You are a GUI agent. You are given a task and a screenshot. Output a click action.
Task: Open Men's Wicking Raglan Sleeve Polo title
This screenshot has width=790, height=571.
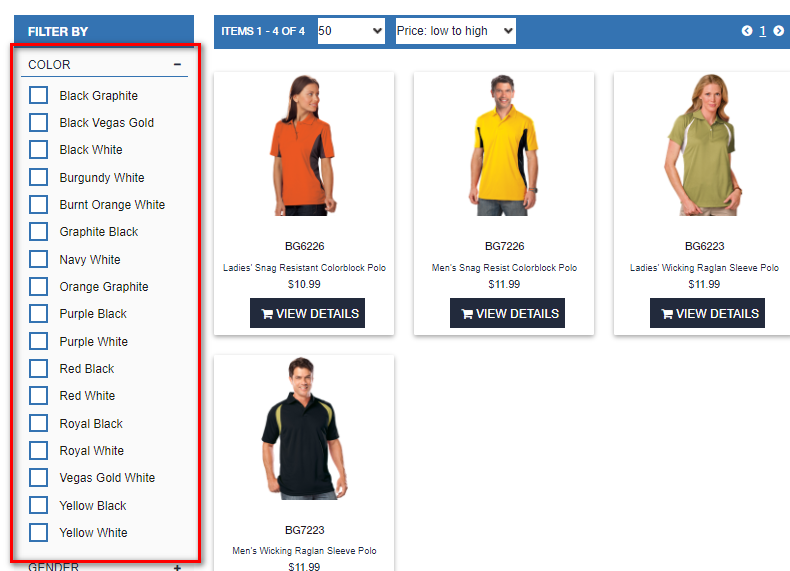[x=304, y=551]
